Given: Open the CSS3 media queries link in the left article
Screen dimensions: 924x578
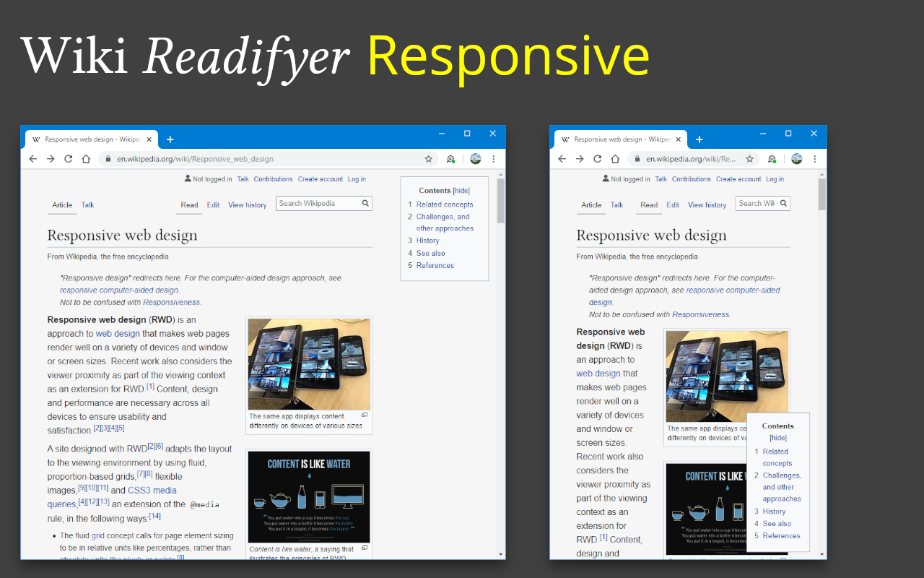Looking at the screenshot, I should pyautogui.click(x=112, y=497).
